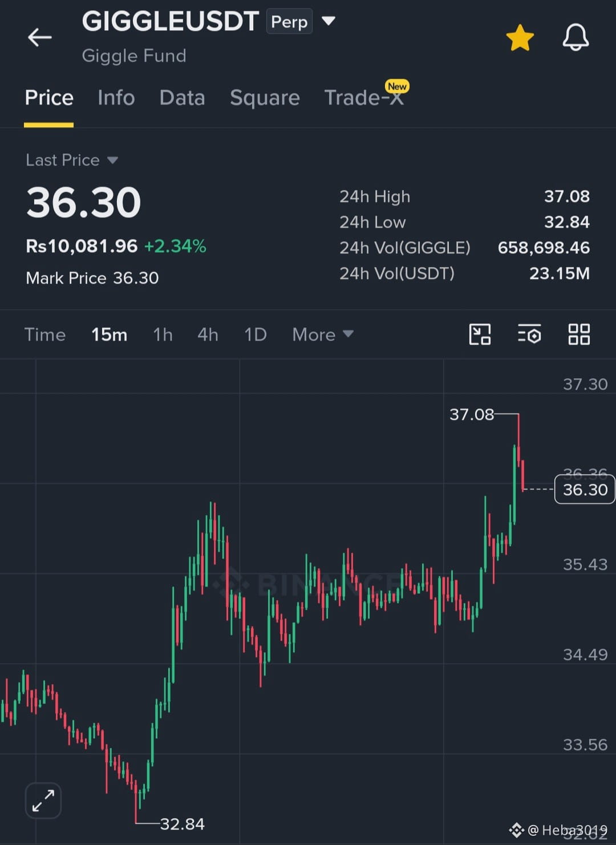Viewport: 616px width, 845px height.
Task: Click the 24h Vol(USDT) label
Action: click(397, 273)
